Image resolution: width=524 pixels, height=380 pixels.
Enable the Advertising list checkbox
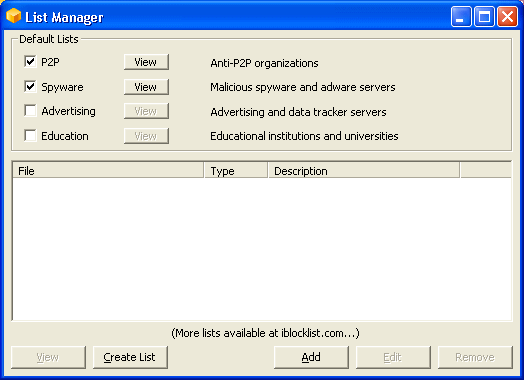click(x=30, y=111)
